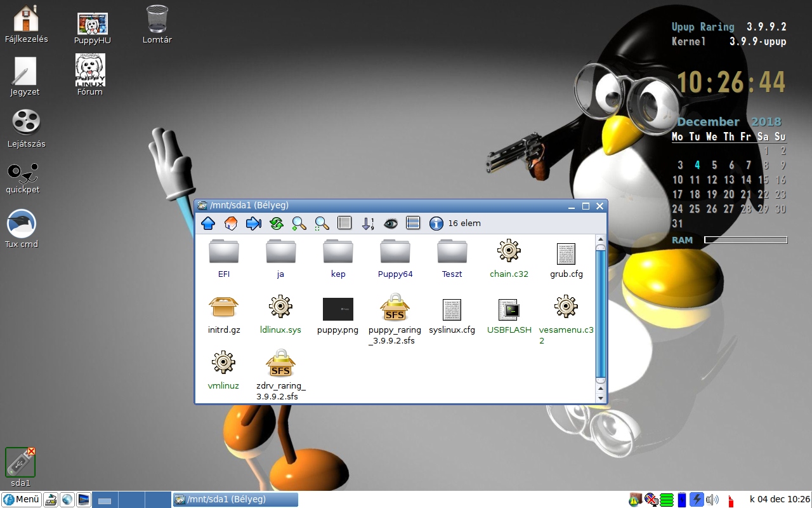Open the volume speaker tray icon
Screen dimensions: 812x508
(712, 500)
